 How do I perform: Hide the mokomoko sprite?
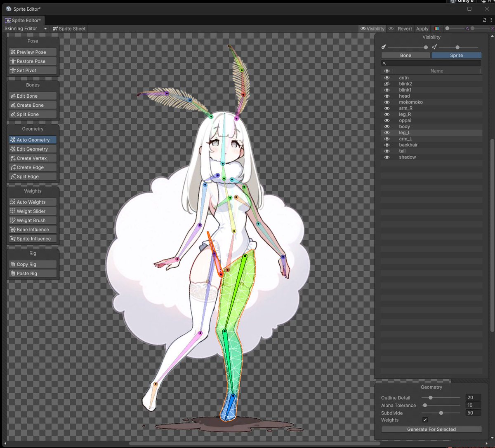pos(387,102)
